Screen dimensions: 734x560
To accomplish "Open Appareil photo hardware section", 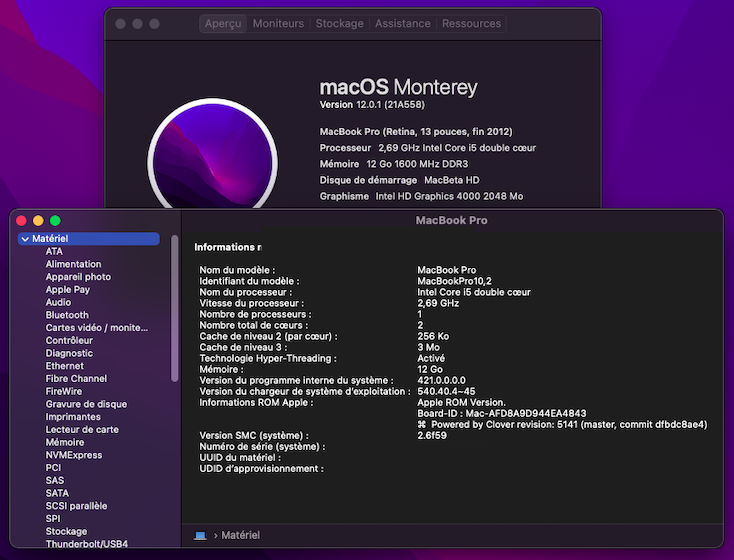I will pos(78,277).
